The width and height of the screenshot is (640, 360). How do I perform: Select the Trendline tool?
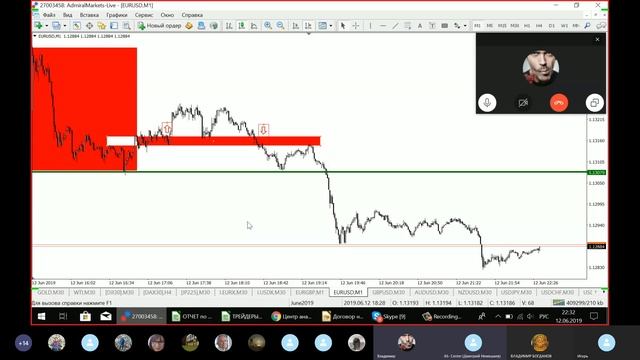point(395,26)
